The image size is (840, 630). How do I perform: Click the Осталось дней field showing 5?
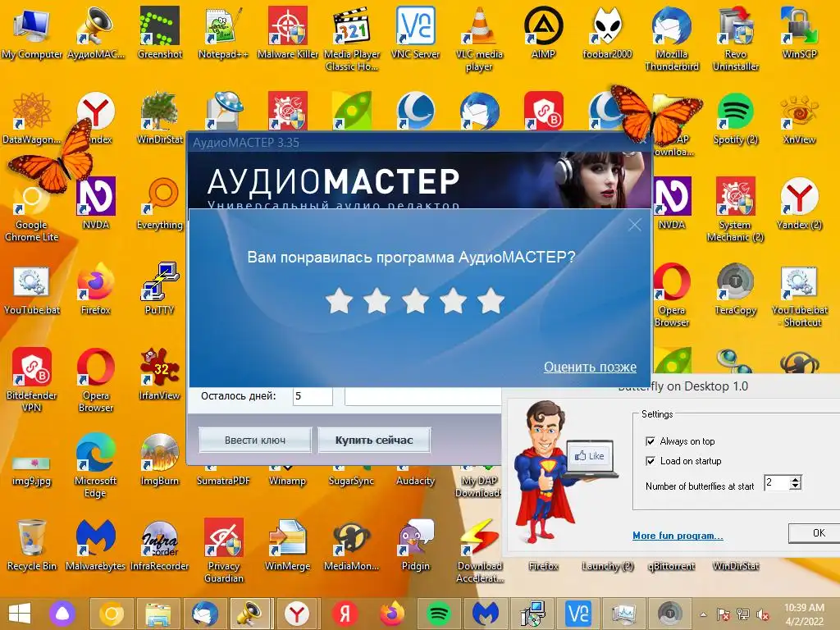313,396
